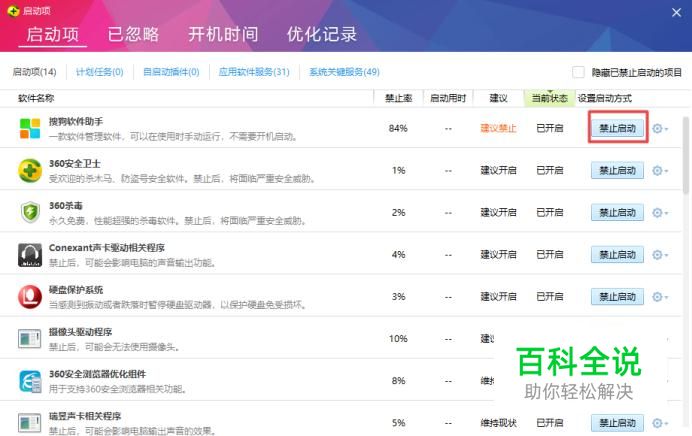Click 1% value for 360安全卫士

pos(399,170)
